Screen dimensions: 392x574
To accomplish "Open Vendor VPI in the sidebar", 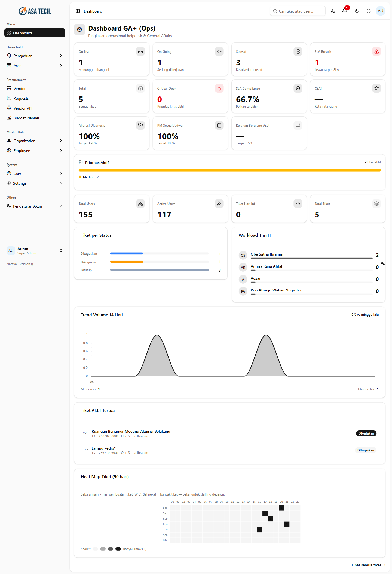I will click(35, 108).
